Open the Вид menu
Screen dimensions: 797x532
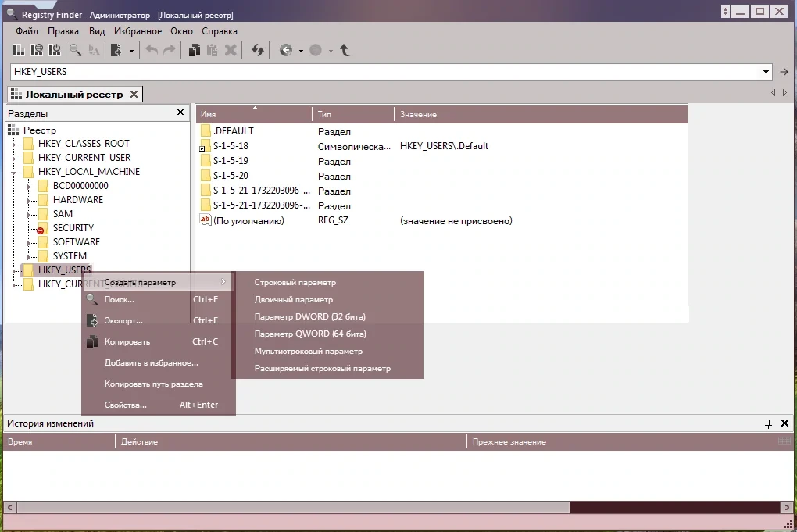pos(97,31)
